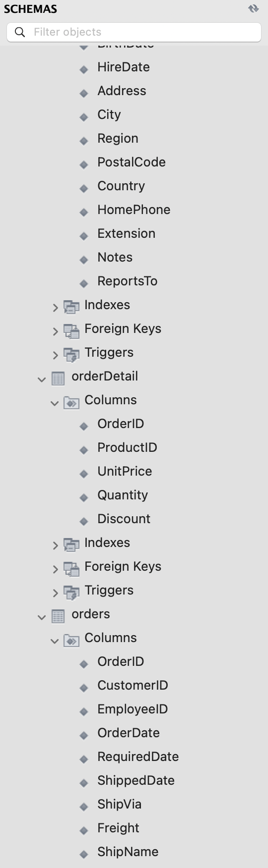This screenshot has height=868, width=268.
Task: Collapse the orderDetail table node
Action: pos(42,380)
